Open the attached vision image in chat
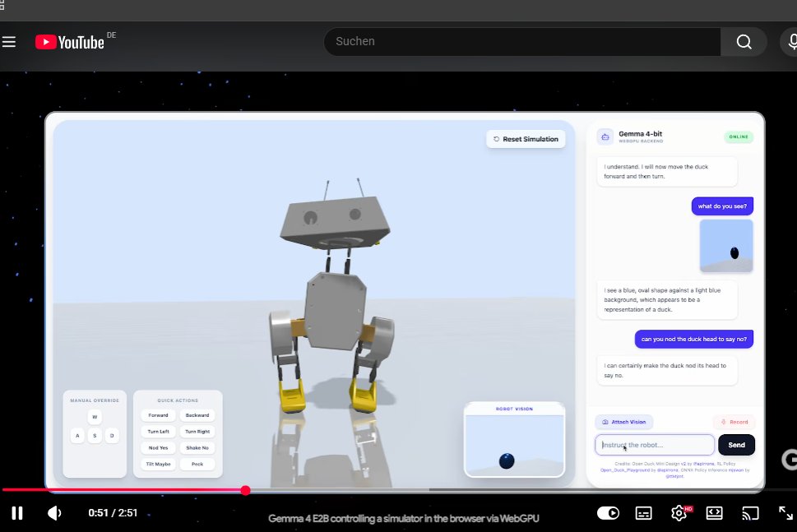This screenshot has width=797, height=532. coord(725,246)
